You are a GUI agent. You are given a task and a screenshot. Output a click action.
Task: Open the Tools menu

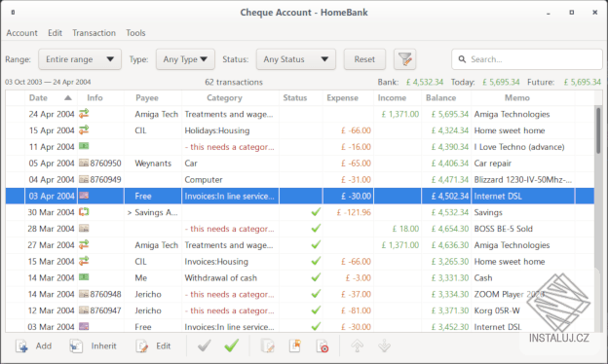click(x=135, y=33)
